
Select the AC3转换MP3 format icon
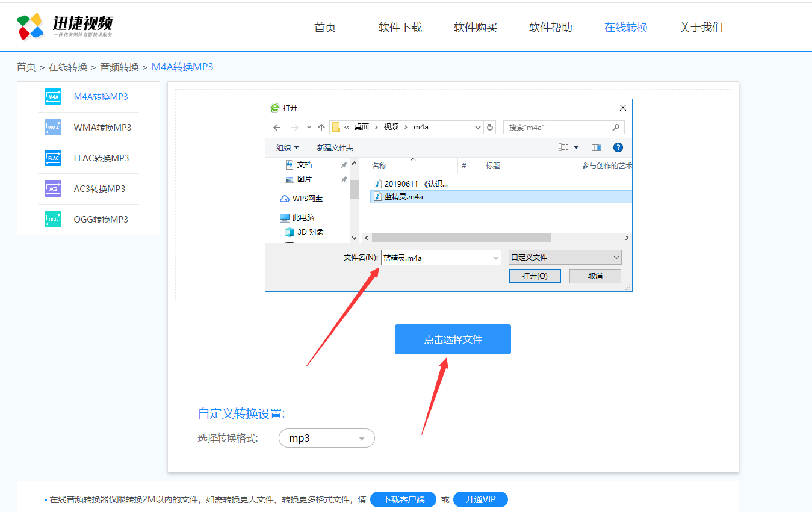pos(52,188)
